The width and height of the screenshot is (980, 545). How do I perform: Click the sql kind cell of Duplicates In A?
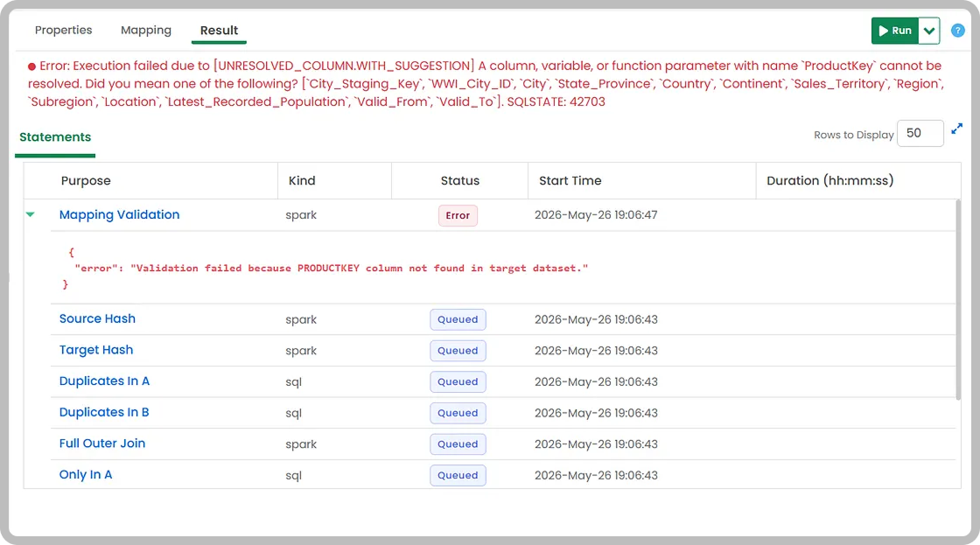click(293, 382)
